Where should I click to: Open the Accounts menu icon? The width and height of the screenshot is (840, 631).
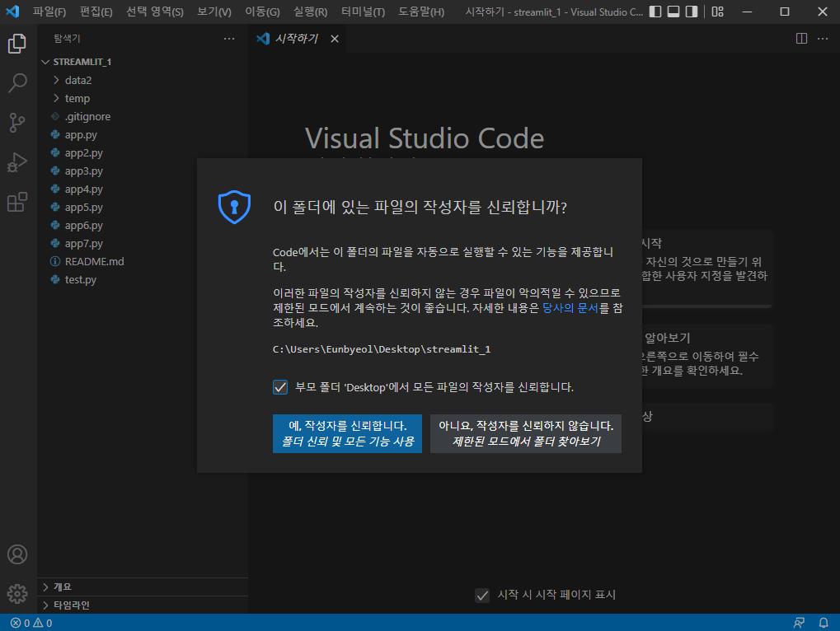click(17, 554)
